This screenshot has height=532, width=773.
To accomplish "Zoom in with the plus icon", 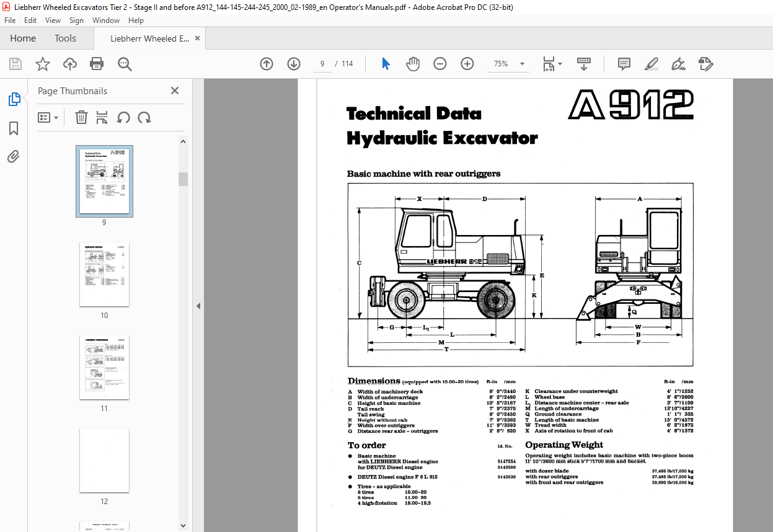I will tap(467, 64).
